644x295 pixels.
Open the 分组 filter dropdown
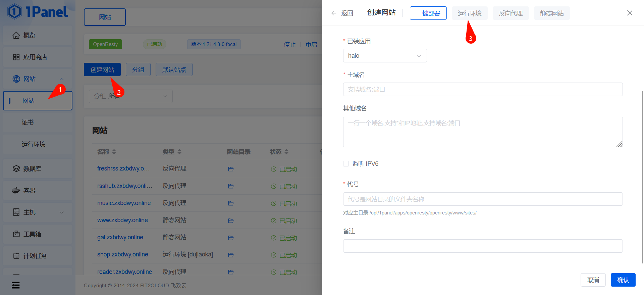[131, 96]
